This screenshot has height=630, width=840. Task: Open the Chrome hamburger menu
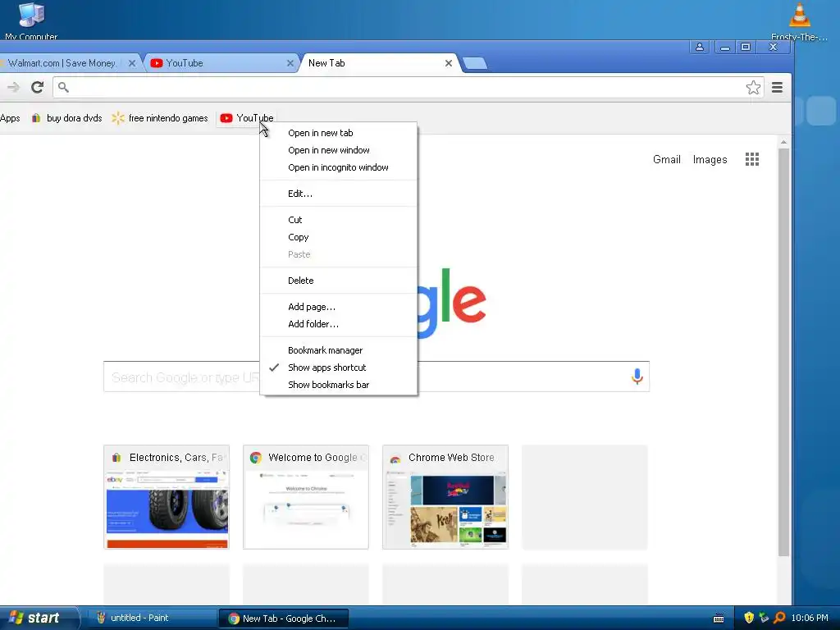[778, 87]
